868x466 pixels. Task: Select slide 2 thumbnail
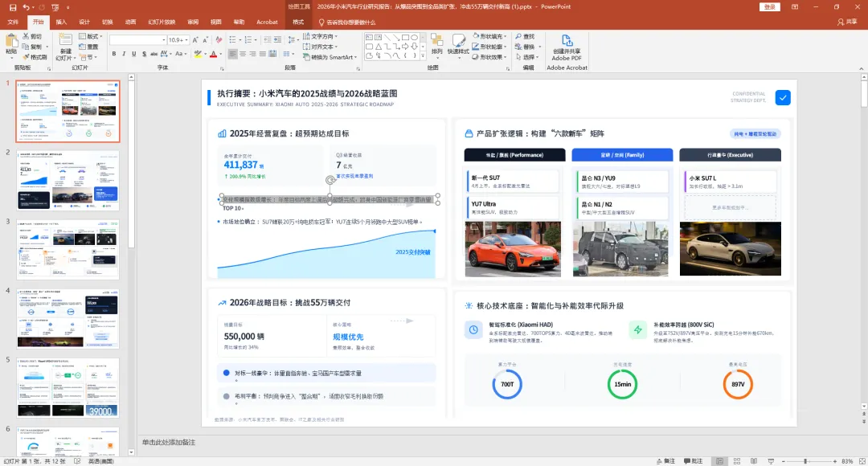pyautogui.click(x=68, y=181)
